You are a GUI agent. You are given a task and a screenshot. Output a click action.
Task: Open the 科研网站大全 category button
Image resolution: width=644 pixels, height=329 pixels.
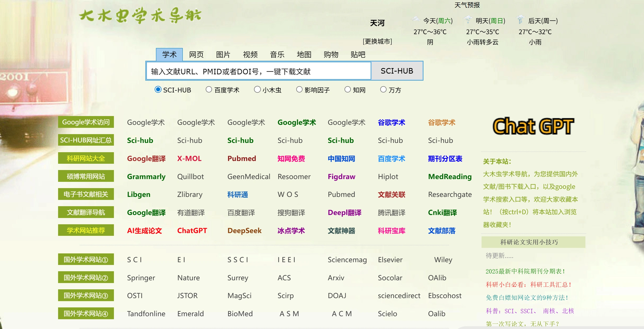(x=86, y=158)
